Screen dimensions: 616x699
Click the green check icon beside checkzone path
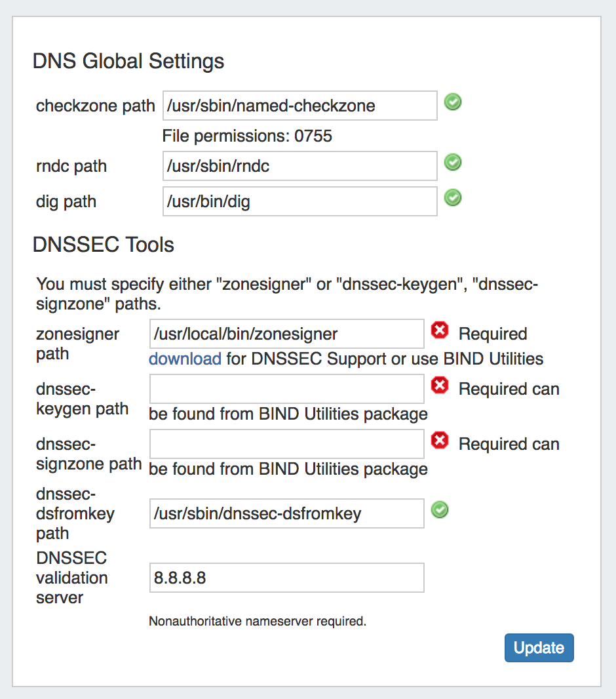tap(453, 102)
